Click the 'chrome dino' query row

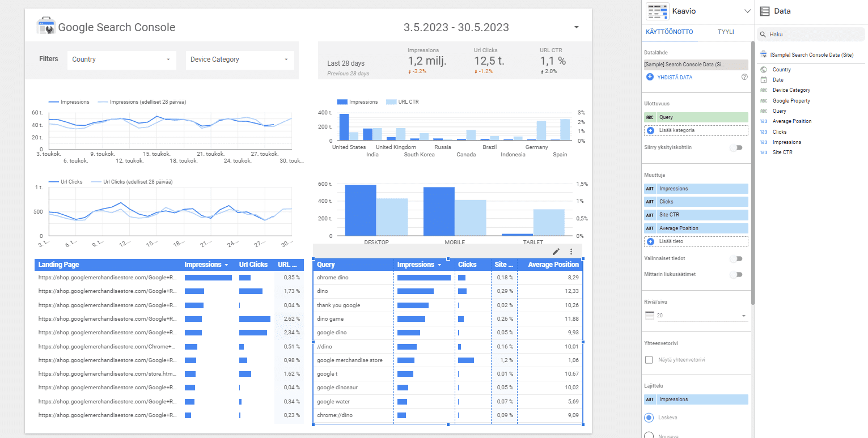click(x=448, y=278)
